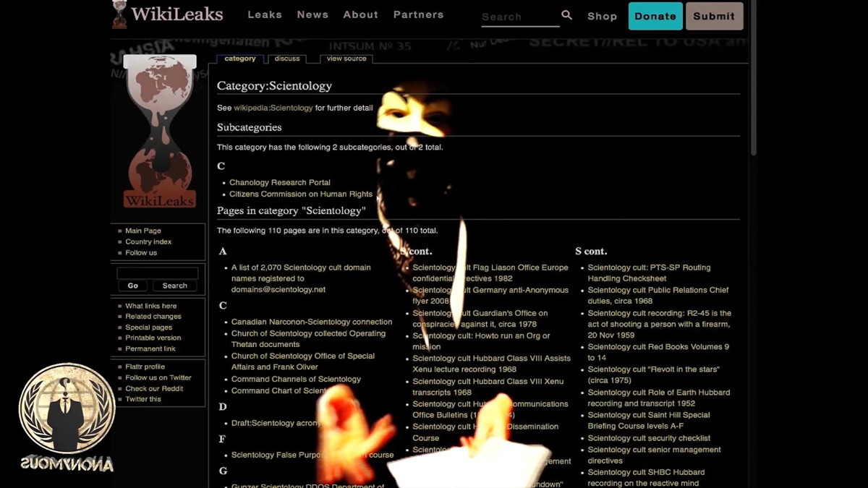Open the Partners page
Viewport: 868px width, 488px height.
[418, 14]
